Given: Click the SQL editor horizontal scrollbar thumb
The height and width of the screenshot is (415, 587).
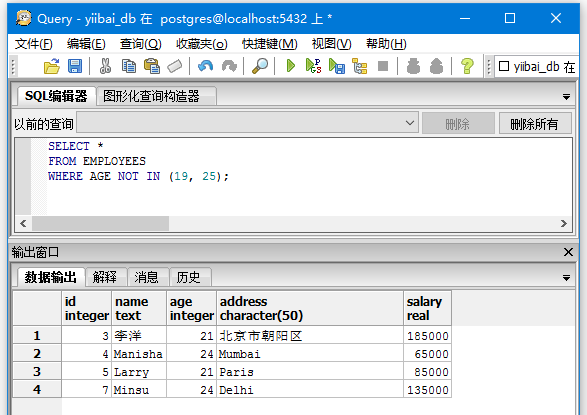Looking at the screenshot, I should click(100, 223).
